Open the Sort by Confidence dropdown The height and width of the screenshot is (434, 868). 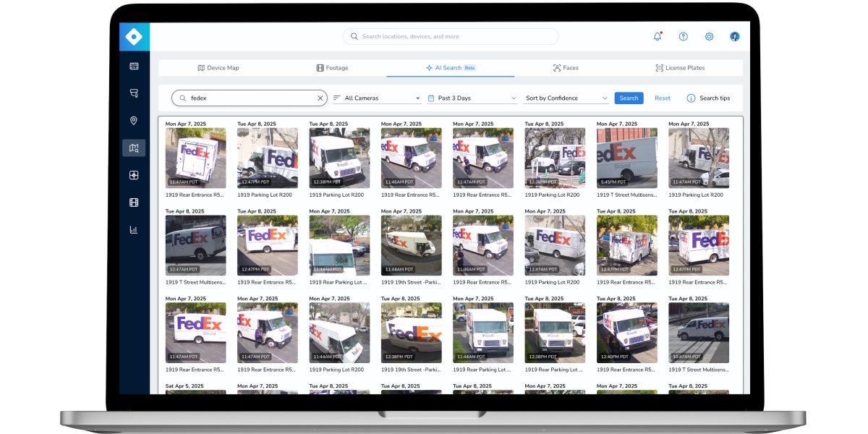pyautogui.click(x=567, y=98)
